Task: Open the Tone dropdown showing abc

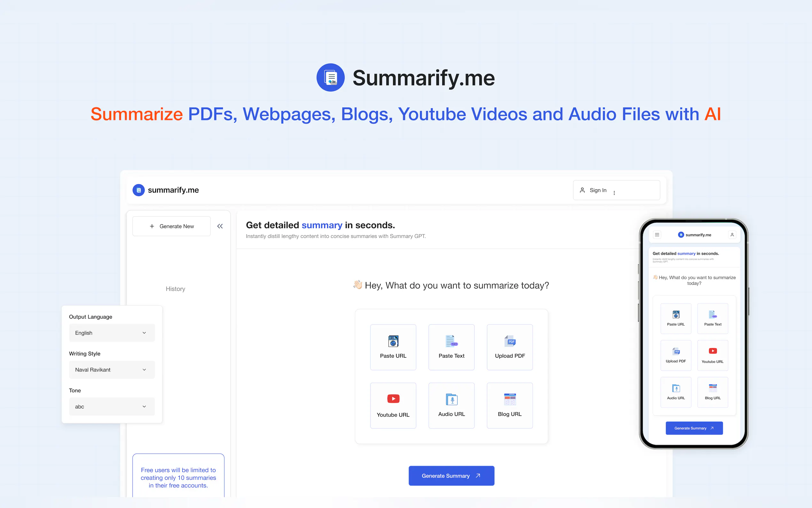Action: click(112, 406)
